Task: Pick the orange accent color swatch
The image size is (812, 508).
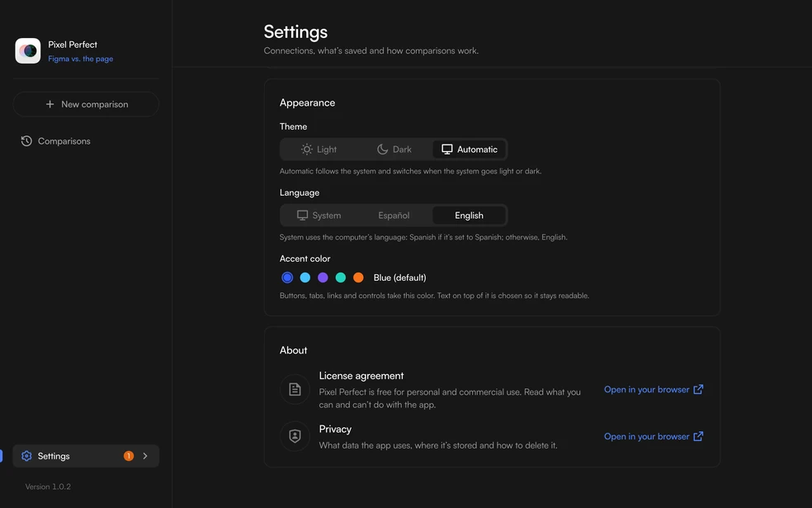Action: (x=358, y=278)
